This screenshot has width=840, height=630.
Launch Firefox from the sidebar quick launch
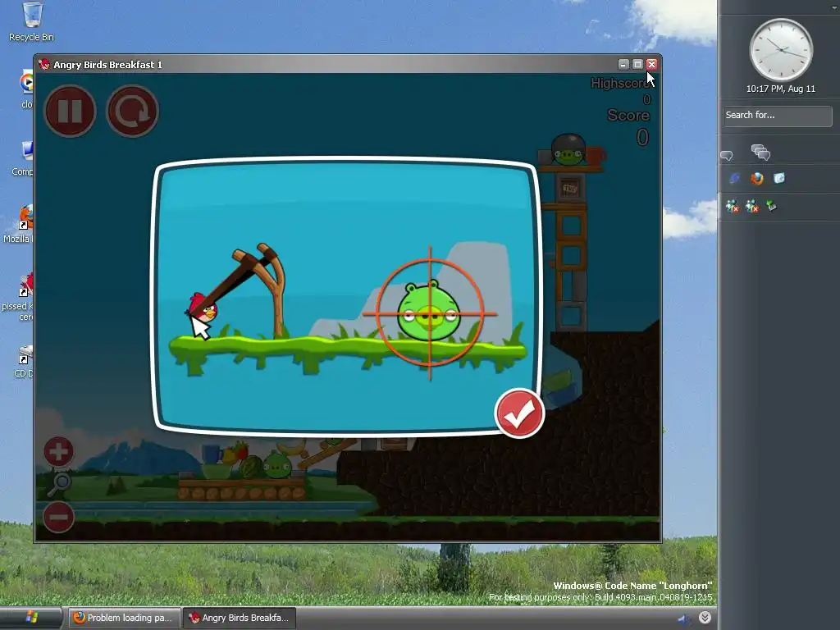(756, 178)
